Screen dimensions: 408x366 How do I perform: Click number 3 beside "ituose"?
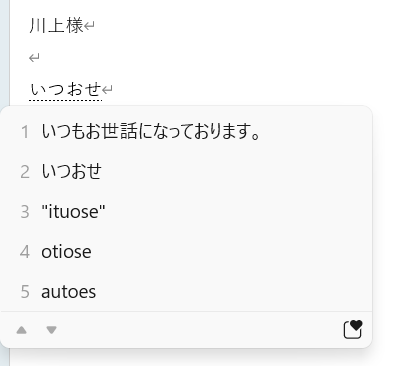point(25,212)
